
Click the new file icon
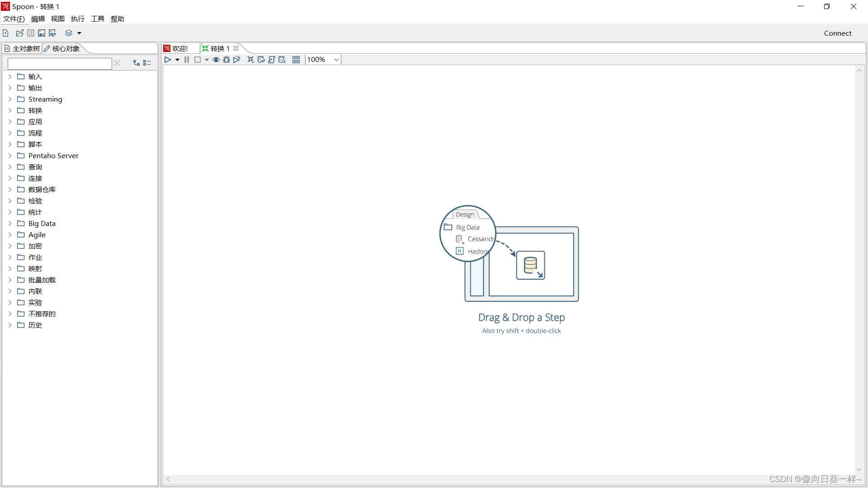(5, 33)
